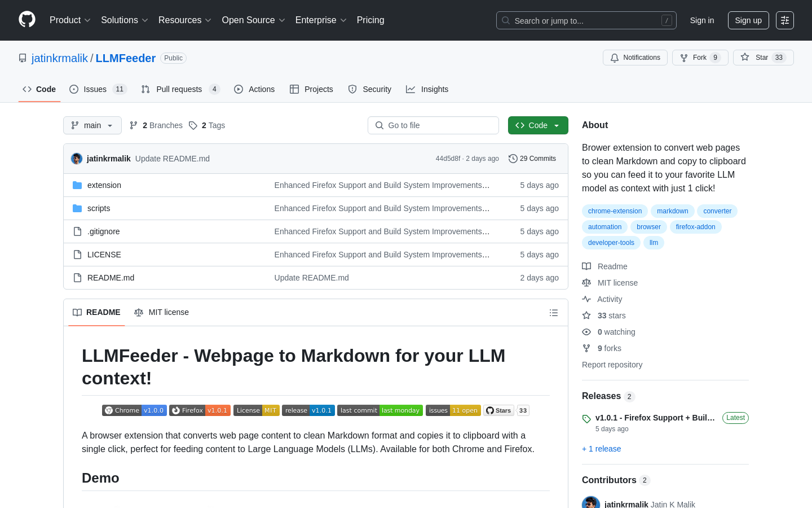Click the + 1 release link
Viewport: 812px width, 508px height.
tap(601, 449)
